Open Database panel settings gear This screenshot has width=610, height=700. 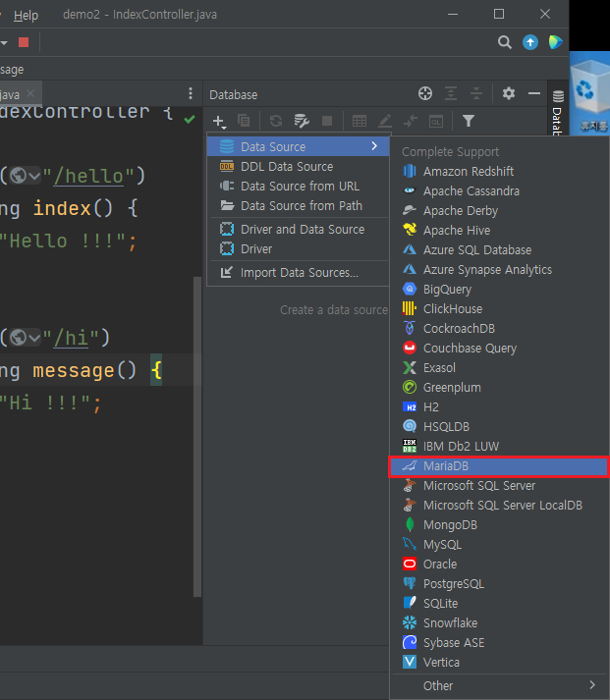click(508, 93)
